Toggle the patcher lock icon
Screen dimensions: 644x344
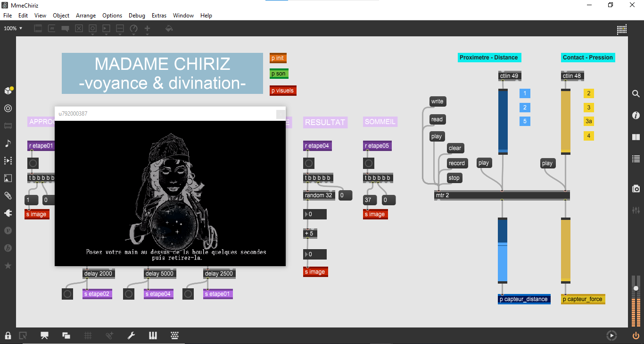pyautogui.click(x=8, y=336)
